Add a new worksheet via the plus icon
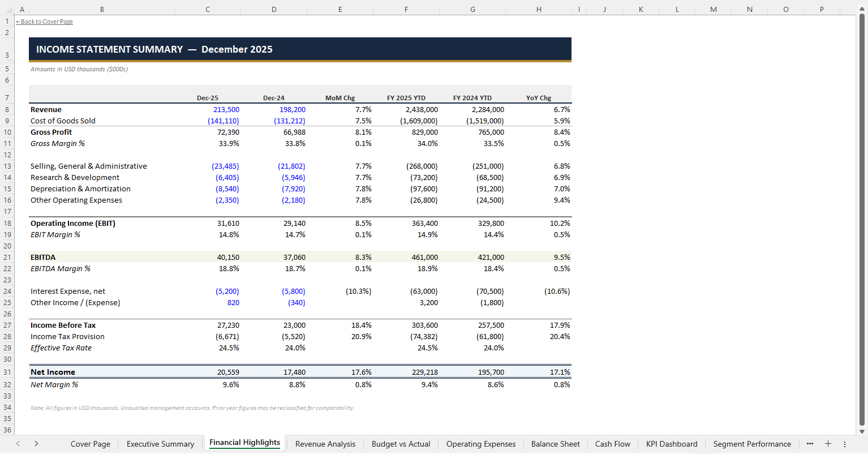 point(828,444)
